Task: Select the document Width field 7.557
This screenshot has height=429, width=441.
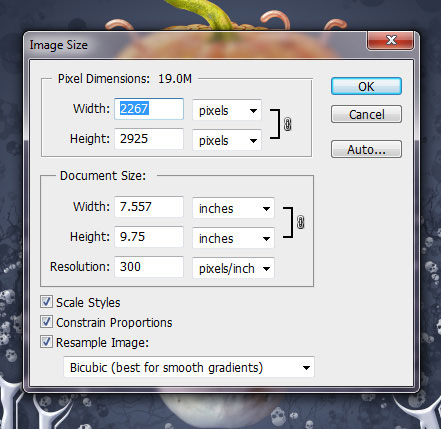Action: click(x=149, y=207)
